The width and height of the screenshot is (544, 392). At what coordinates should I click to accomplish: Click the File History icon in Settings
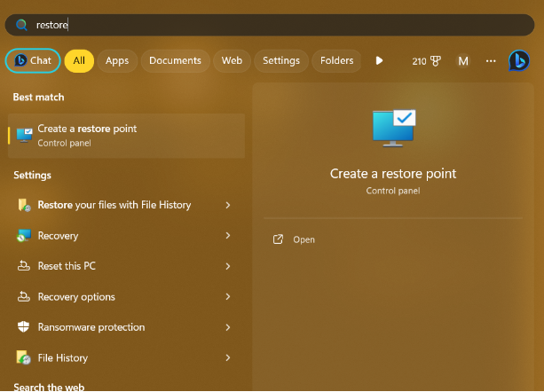click(23, 358)
